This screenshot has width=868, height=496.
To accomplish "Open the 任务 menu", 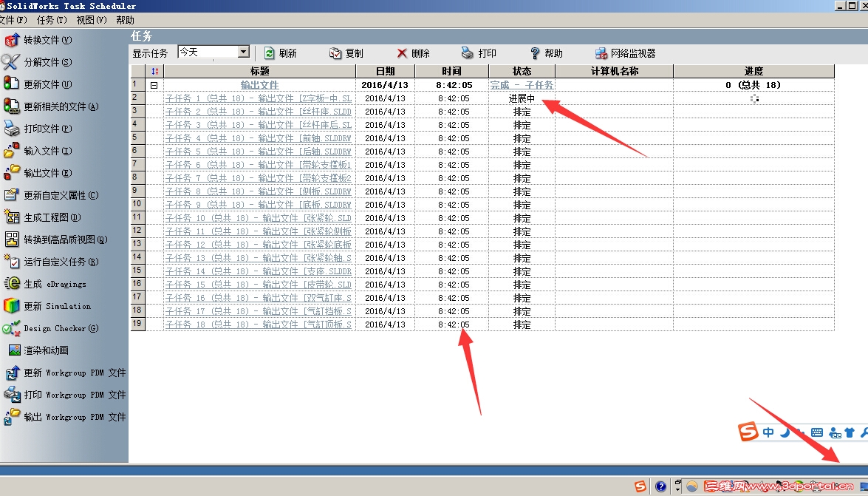I will 52,20.
